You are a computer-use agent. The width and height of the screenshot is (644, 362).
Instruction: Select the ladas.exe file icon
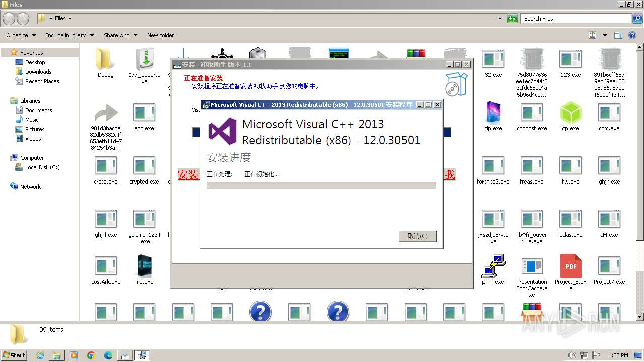571,219
